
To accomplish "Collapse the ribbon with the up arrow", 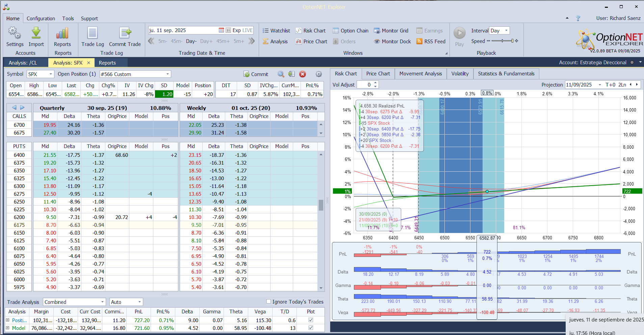I will (567, 18).
